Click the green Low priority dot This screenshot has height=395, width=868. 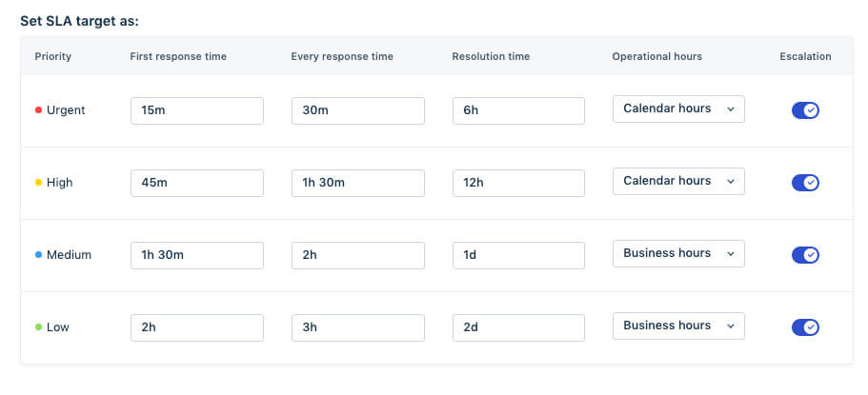(x=39, y=327)
